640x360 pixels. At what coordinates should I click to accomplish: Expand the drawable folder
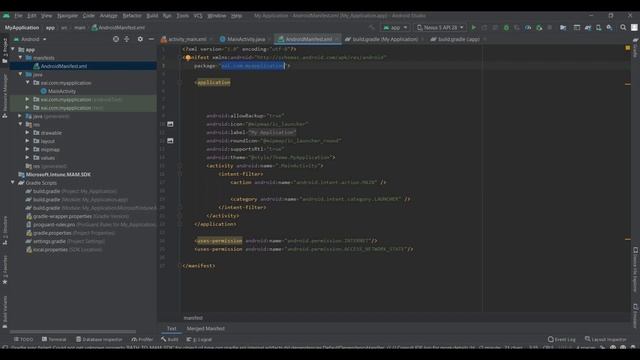(x=27, y=133)
